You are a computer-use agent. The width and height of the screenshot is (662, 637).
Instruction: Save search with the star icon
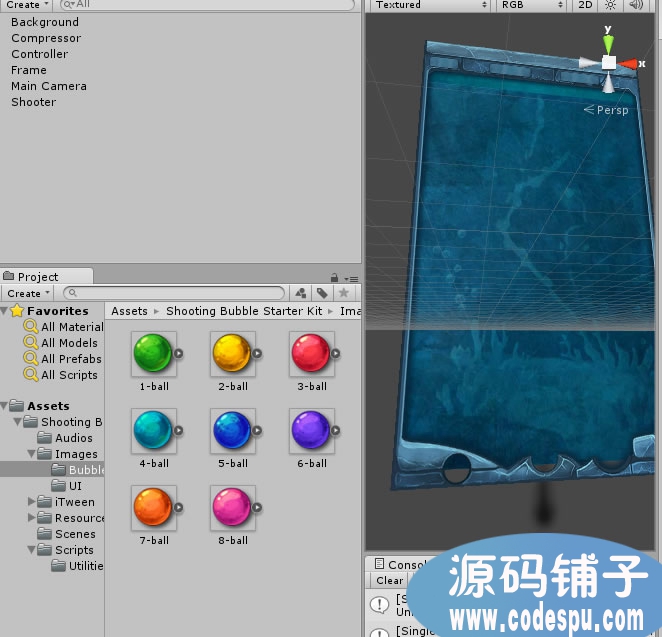(x=344, y=293)
